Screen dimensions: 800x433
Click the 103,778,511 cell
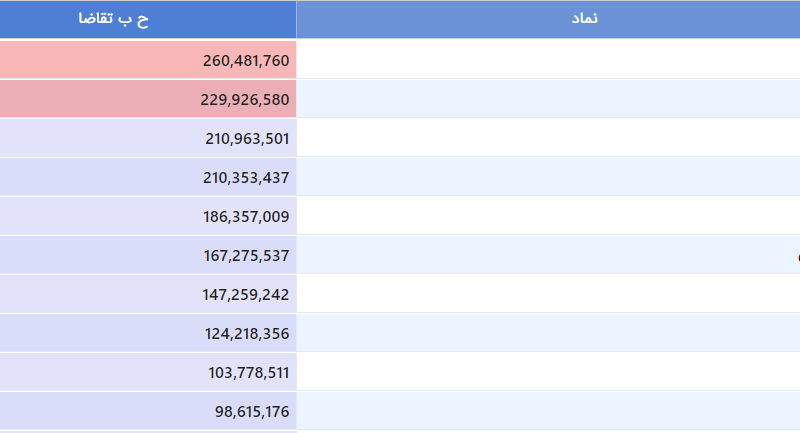click(x=148, y=372)
